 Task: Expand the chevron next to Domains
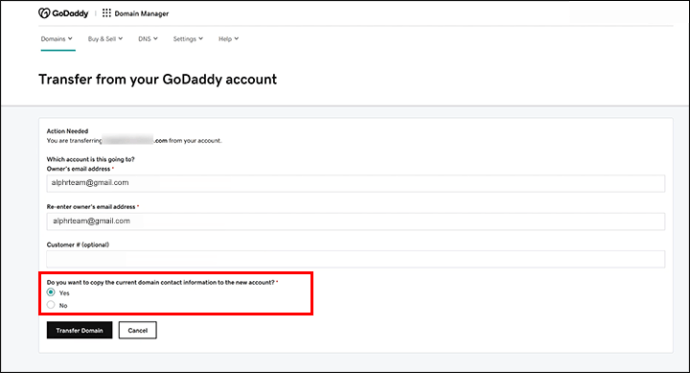click(70, 39)
